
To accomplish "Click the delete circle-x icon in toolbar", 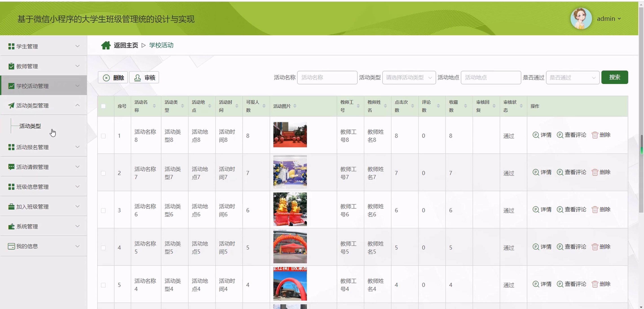I will click(x=106, y=78).
